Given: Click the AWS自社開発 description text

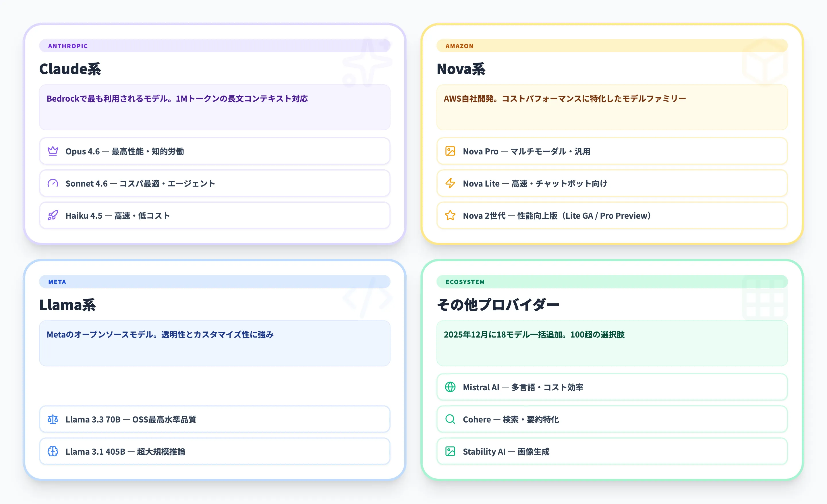Looking at the screenshot, I should [x=565, y=99].
